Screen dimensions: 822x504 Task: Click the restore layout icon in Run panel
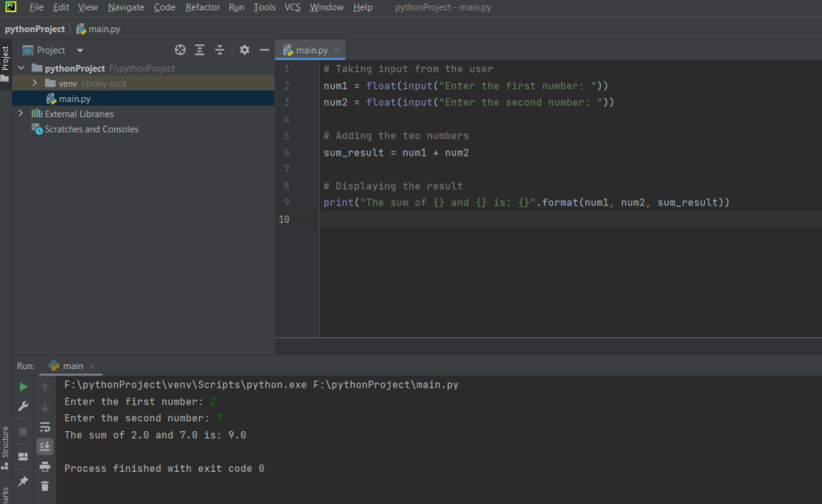[x=23, y=457]
